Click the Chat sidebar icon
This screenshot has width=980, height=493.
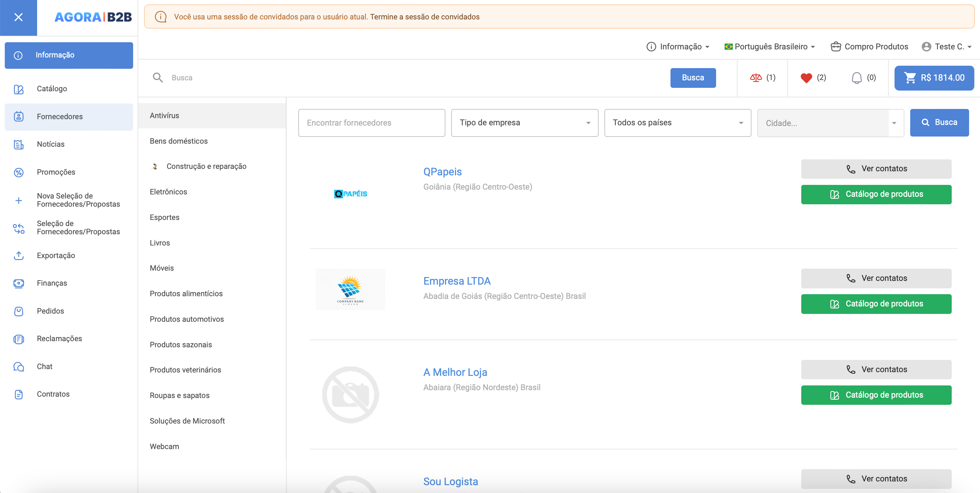click(19, 365)
